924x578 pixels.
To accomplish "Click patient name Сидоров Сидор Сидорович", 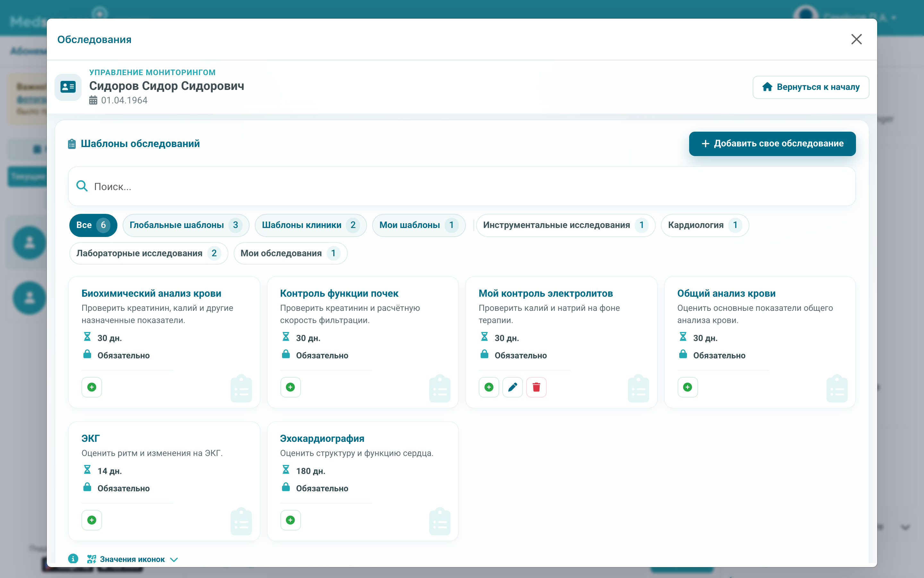I will coord(167,86).
